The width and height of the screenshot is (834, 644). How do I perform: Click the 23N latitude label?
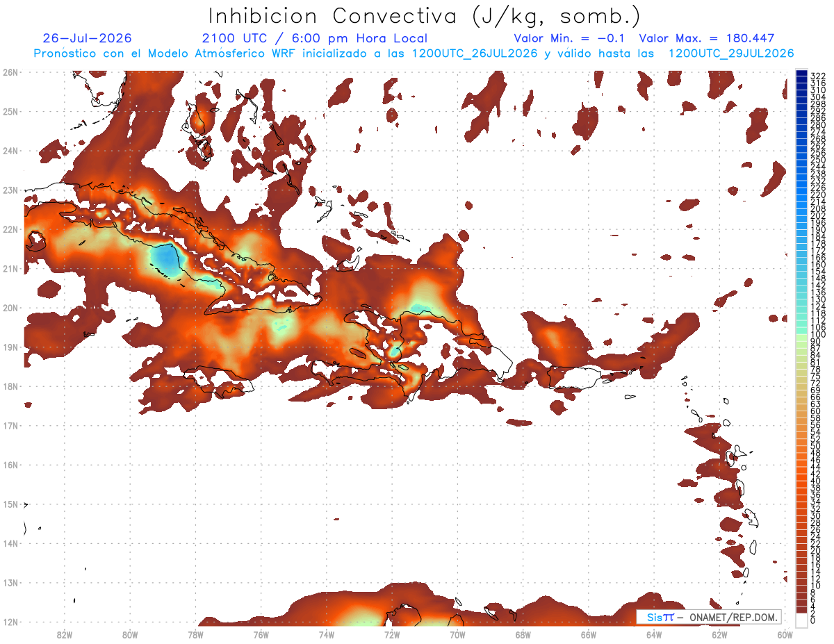10,190
